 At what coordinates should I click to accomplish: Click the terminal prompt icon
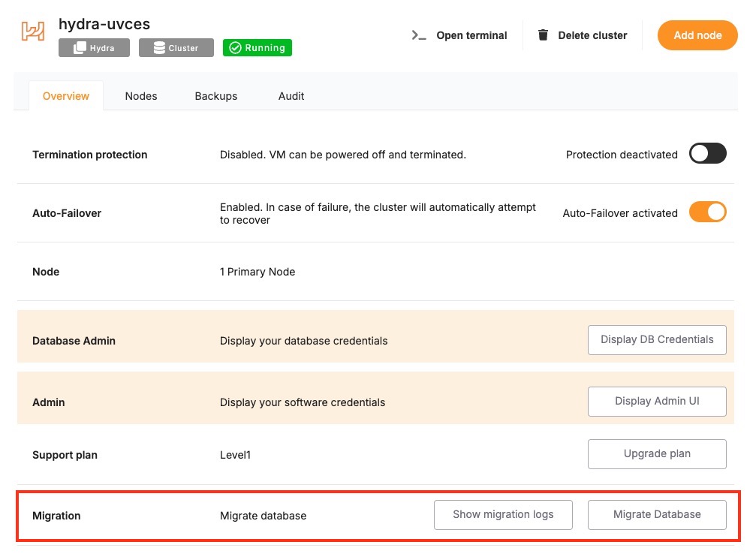(x=419, y=35)
